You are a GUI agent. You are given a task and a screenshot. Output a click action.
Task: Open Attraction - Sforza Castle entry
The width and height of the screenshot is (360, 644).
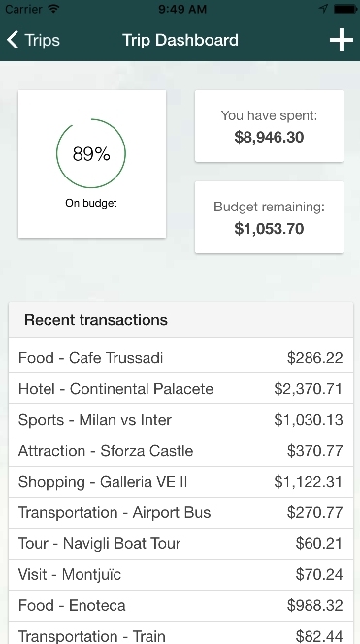180,451
